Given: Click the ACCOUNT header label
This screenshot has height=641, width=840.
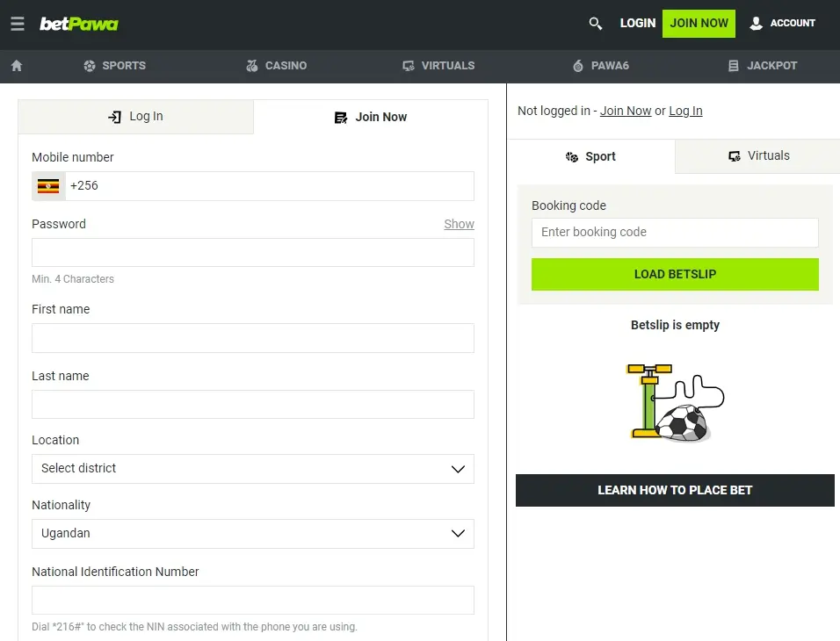Looking at the screenshot, I should pyautogui.click(x=793, y=23).
